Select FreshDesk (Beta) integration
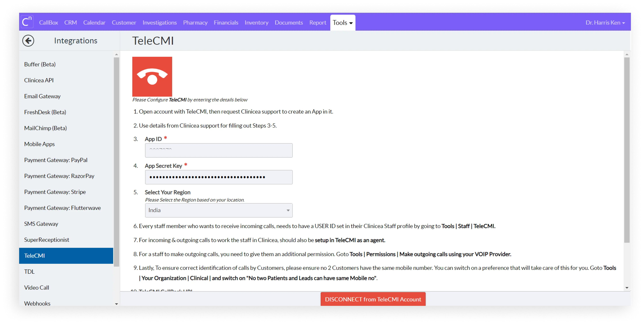 pos(66,112)
